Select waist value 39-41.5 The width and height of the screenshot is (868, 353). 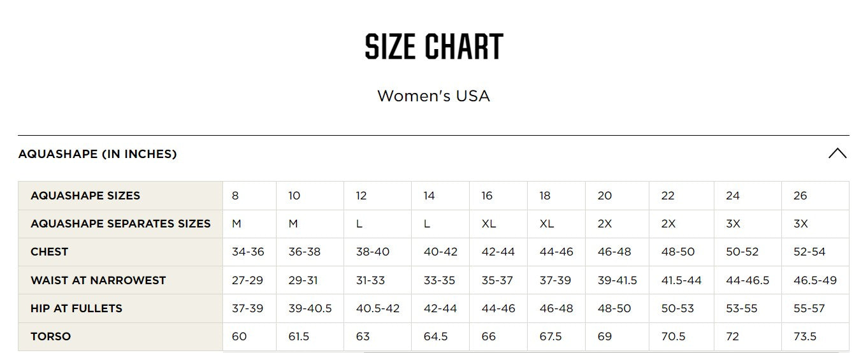point(617,280)
